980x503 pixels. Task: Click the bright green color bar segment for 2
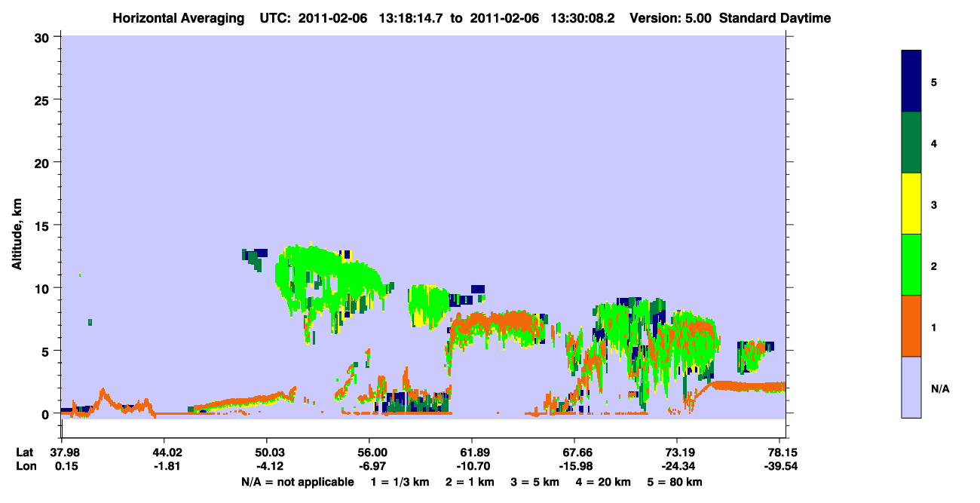[911, 265]
